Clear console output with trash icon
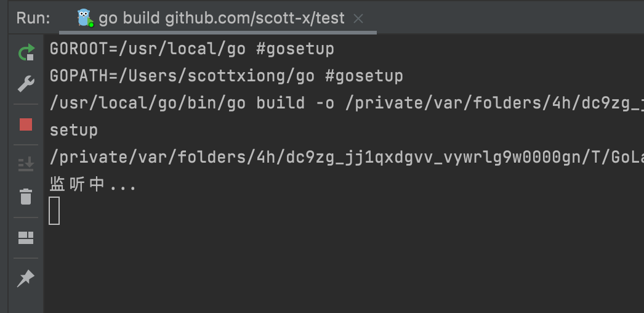The height and width of the screenshot is (313, 644). pyautogui.click(x=26, y=197)
